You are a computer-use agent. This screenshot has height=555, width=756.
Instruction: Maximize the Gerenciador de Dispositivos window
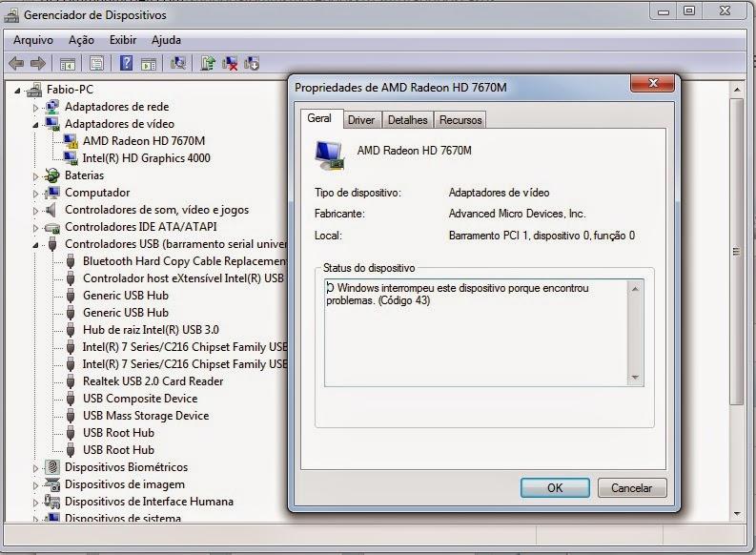[689, 10]
